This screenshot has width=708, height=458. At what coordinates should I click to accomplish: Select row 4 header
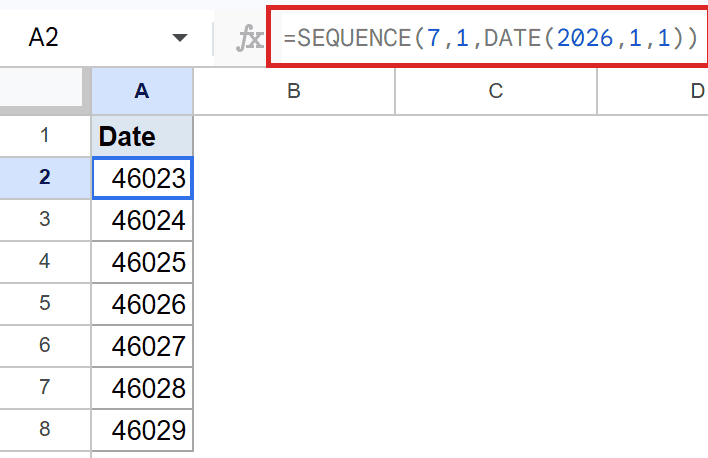(45, 262)
